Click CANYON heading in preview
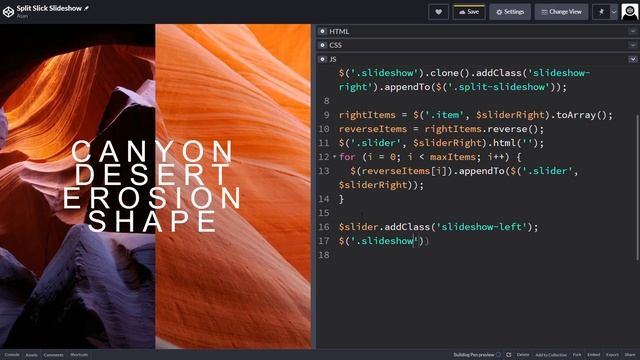This screenshot has width=640, height=360. [152, 151]
